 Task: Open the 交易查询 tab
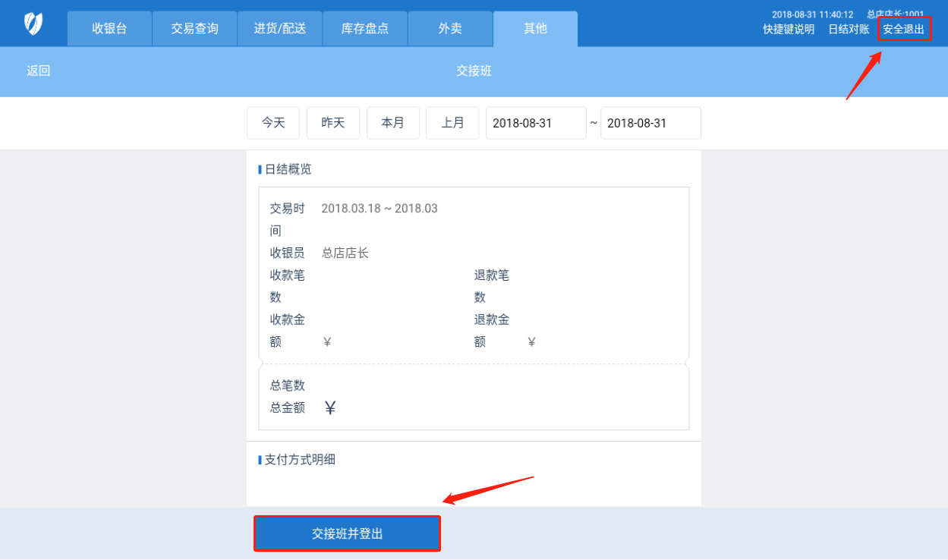[194, 29]
